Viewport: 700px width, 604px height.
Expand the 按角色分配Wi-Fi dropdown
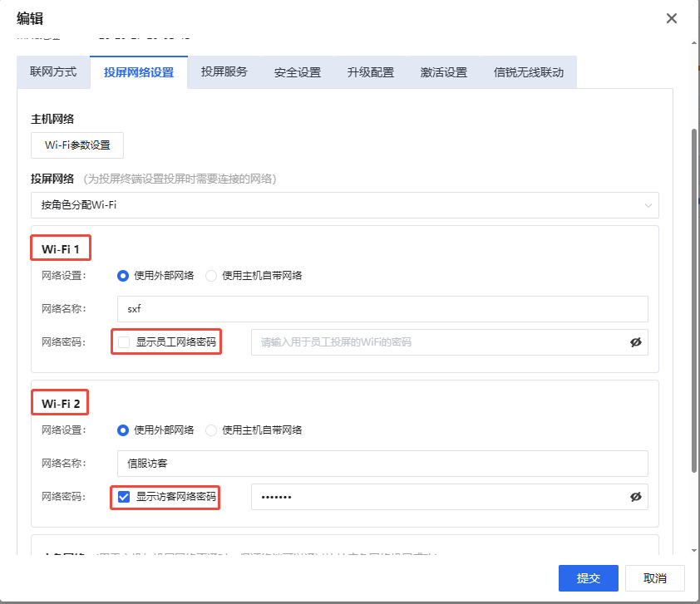(x=344, y=205)
